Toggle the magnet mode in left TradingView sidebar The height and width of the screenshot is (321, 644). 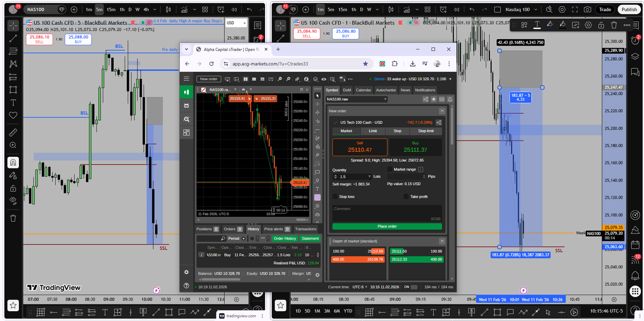(x=13, y=162)
